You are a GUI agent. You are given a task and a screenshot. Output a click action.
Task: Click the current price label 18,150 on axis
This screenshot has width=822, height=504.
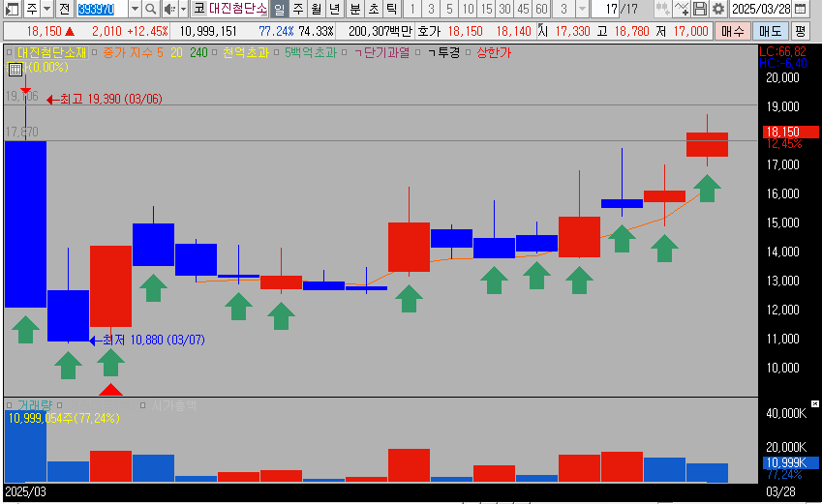(791, 132)
